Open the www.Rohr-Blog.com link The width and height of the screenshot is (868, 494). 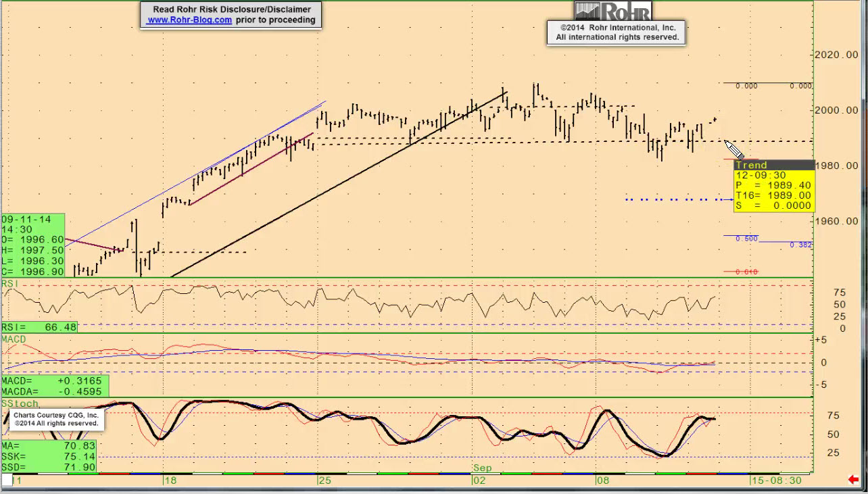point(189,20)
